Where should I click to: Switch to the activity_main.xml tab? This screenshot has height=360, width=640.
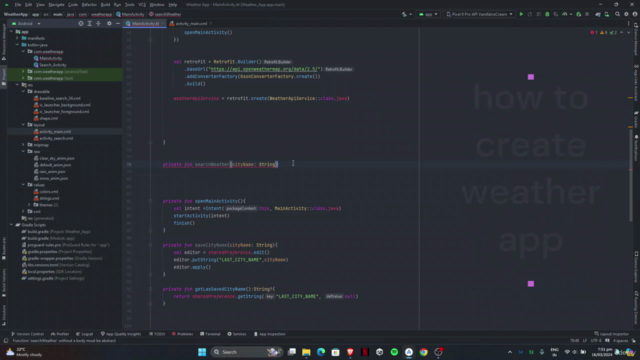191,24
